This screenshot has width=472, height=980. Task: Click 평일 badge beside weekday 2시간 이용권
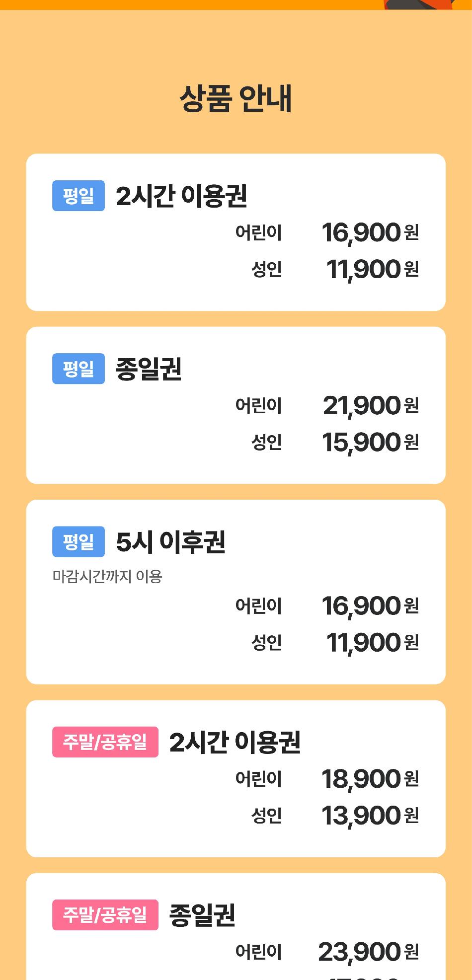[x=79, y=196]
